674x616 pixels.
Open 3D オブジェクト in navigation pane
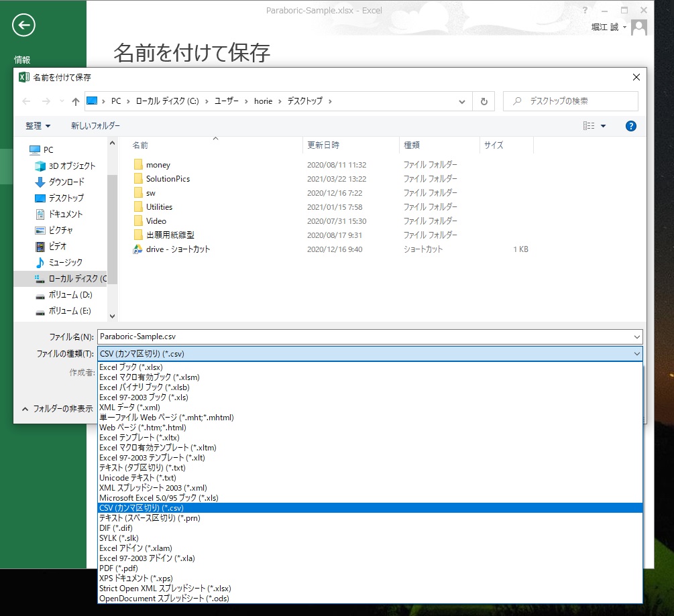pos(65,166)
